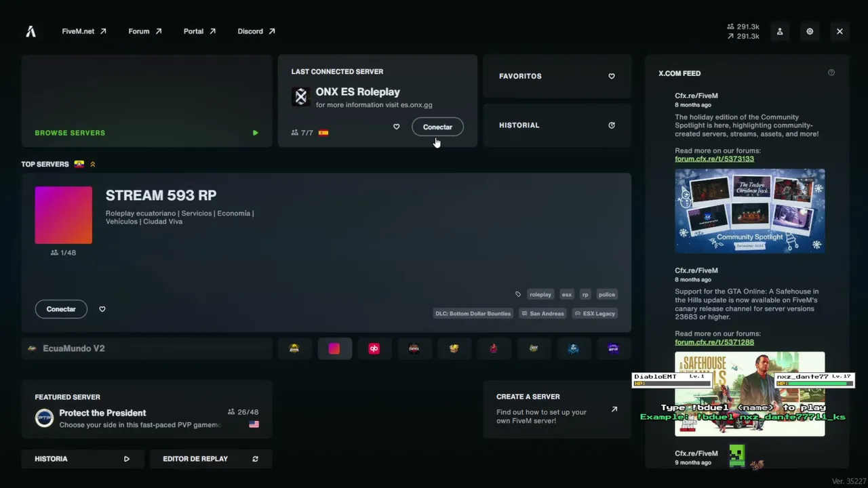This screenshot has height=488, width=868.
Task: Open forum.cfx.re/t/5373133 link
Action: tap(714, 159)
